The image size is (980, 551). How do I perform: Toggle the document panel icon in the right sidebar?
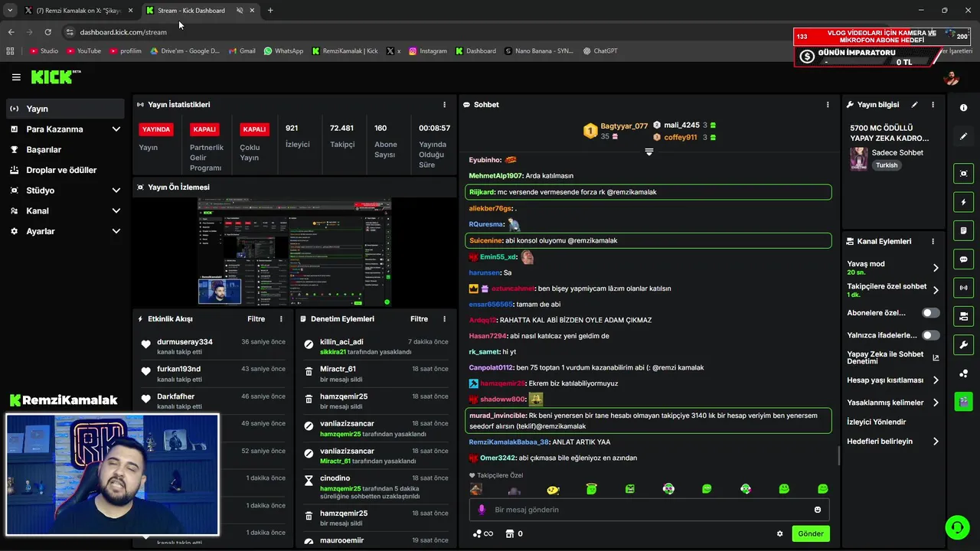[x=963, y=231]
